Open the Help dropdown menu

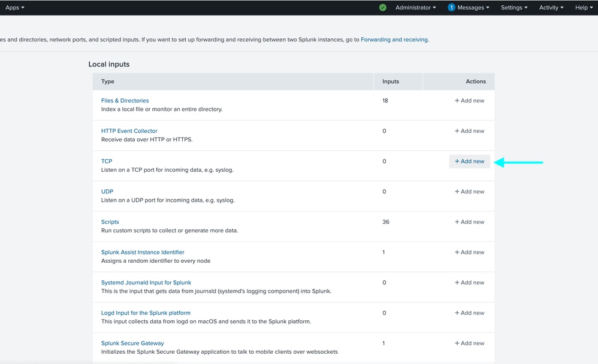coord(584,8)
